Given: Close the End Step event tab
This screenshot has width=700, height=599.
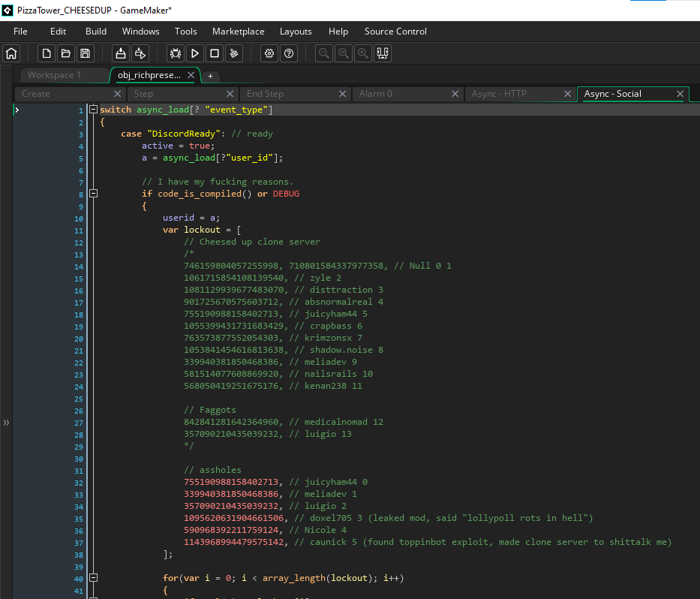Looking at the screenshot, I should (x=342, y=94).
